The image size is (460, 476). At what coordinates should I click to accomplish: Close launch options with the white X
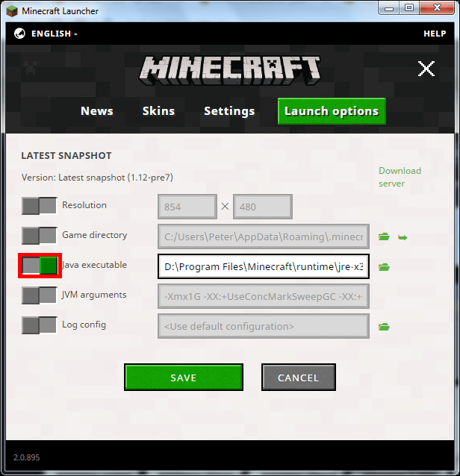pyautogui.click(x=426, y=69)
